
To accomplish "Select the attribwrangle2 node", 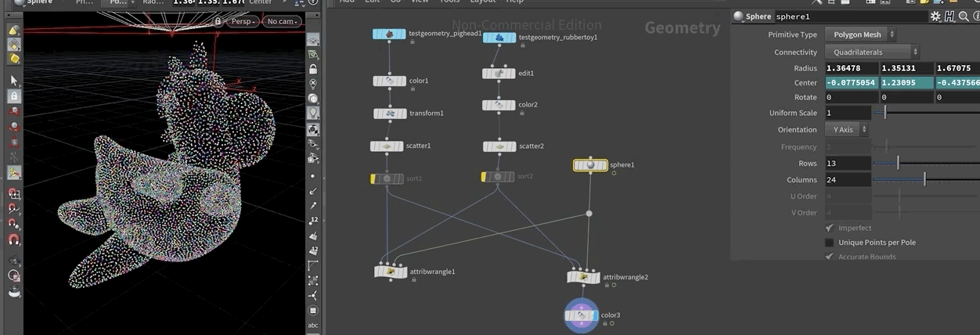I will (x=583, y=277).
